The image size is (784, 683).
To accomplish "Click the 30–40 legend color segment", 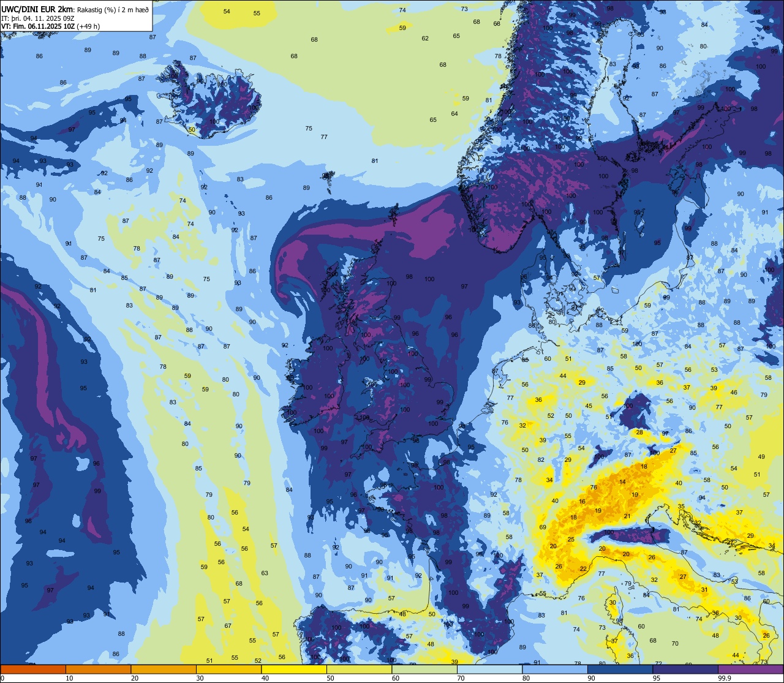I will click(228, 669).
